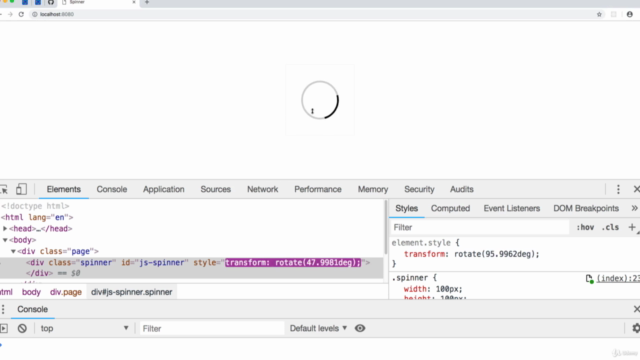Bookmark this page with the star icon

(599, 14)
